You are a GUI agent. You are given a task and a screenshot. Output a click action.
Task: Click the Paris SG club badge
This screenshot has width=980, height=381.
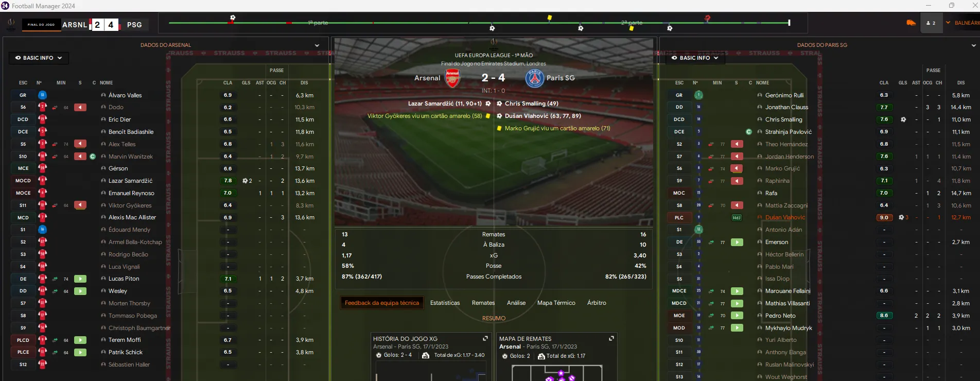[535, 78]
